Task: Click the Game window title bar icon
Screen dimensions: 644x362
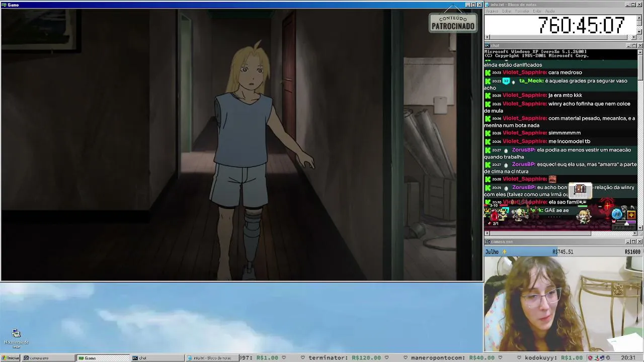Action: (x=4, y=5)
